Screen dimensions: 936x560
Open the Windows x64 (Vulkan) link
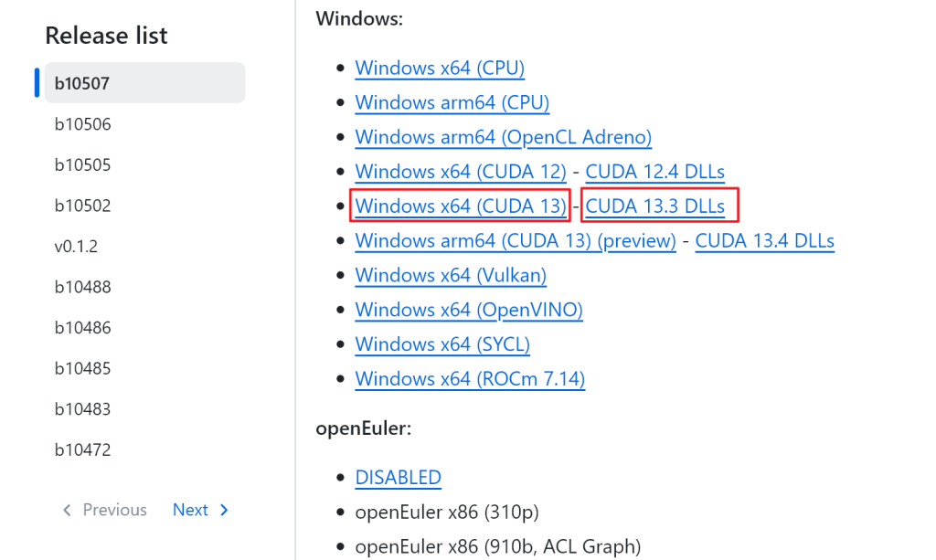(x=451, y=276)
